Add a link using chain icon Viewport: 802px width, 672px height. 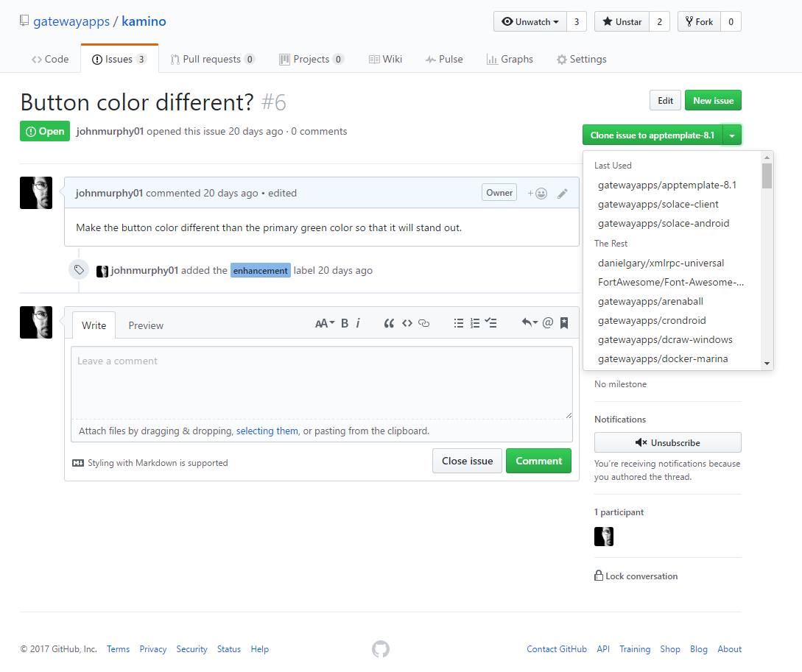pos(424,323)
